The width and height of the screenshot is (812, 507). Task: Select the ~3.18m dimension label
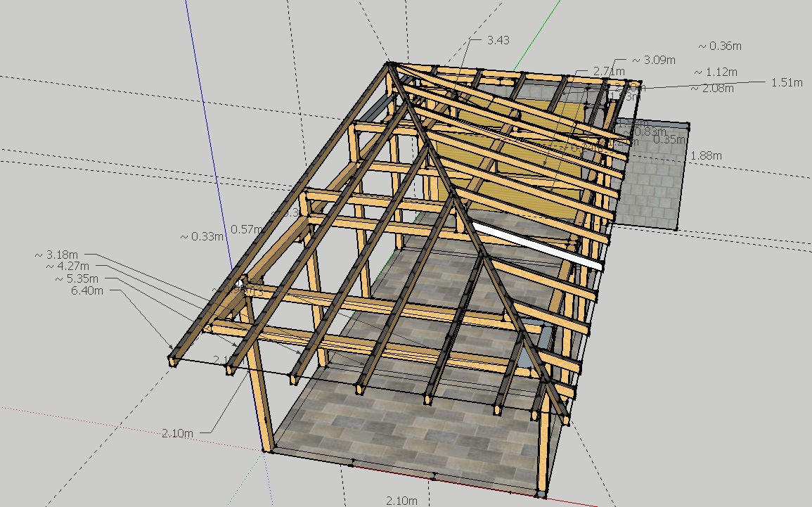[60, 254]
